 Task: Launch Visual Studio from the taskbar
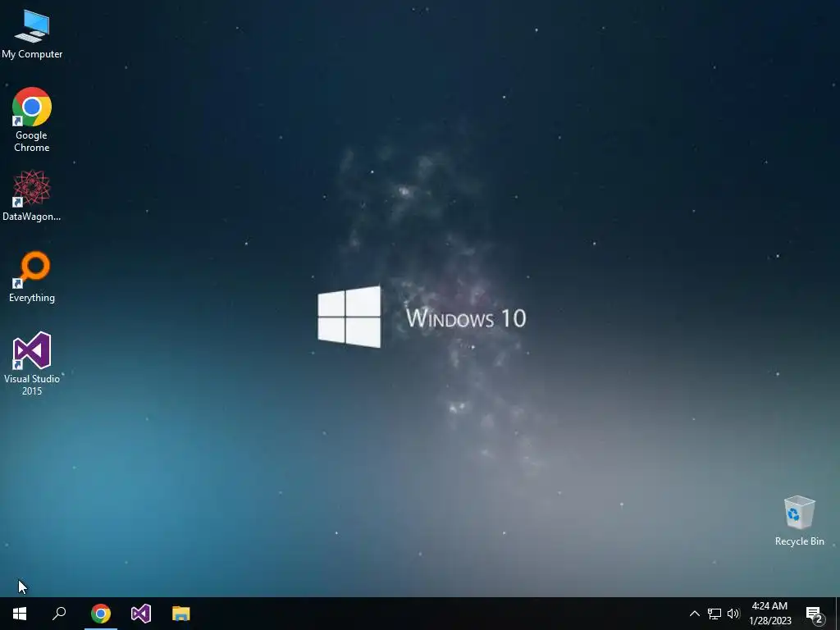coord(141,614)
